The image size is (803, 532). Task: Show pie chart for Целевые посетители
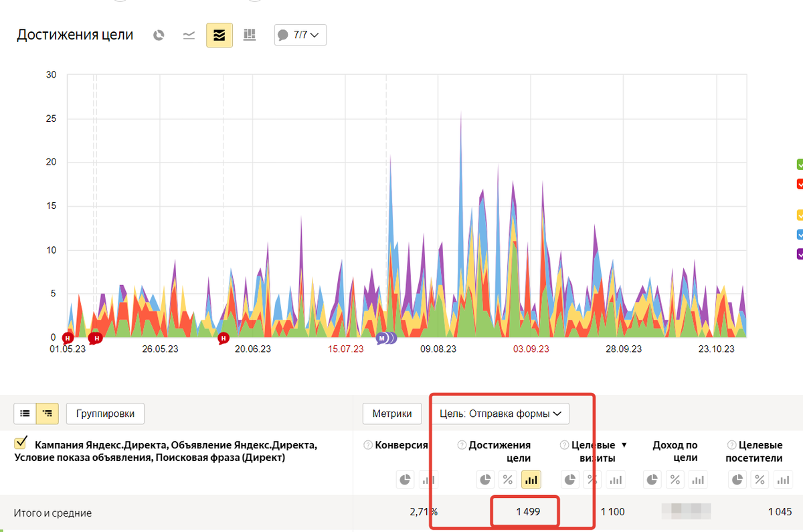737,479
